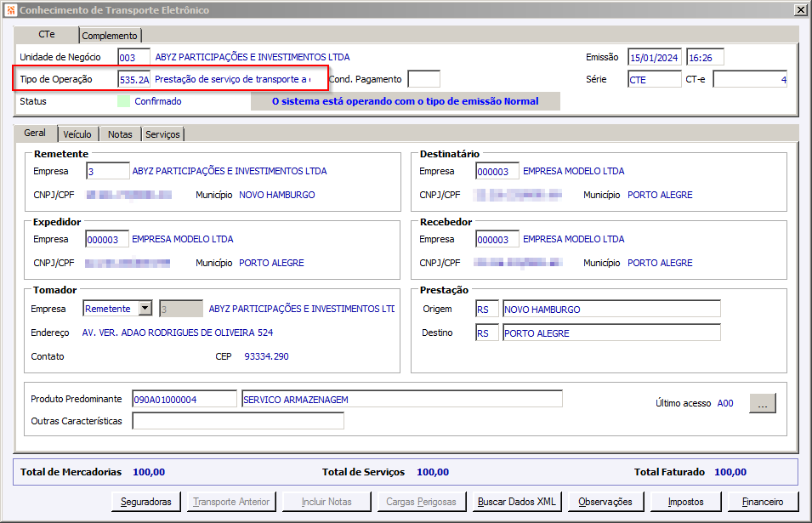Open the Serviços tab
The height and width of the screenshot is (523, 812).
[162, 134]
